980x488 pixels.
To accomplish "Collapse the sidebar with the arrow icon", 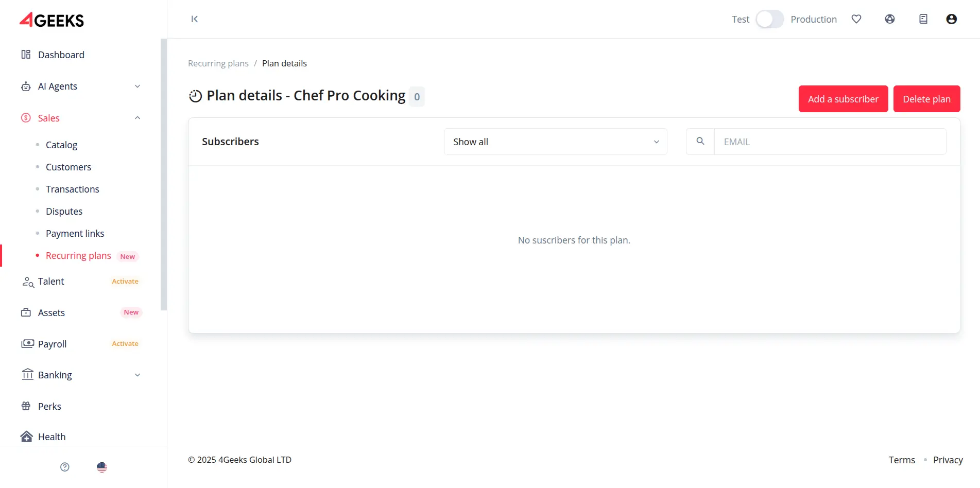I will pos(194,19).
